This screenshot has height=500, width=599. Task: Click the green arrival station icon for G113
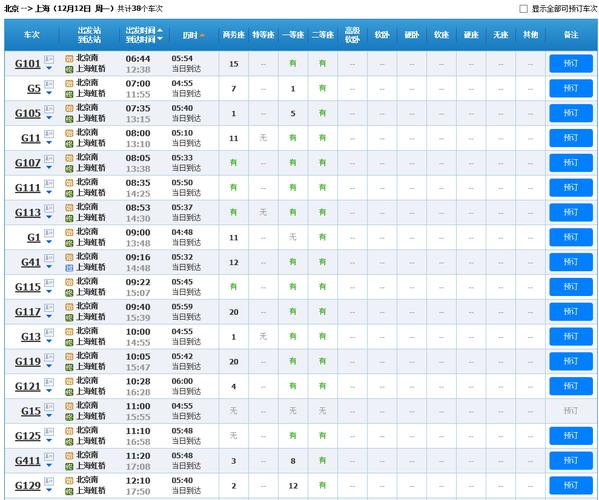click(x=69, y=218)
